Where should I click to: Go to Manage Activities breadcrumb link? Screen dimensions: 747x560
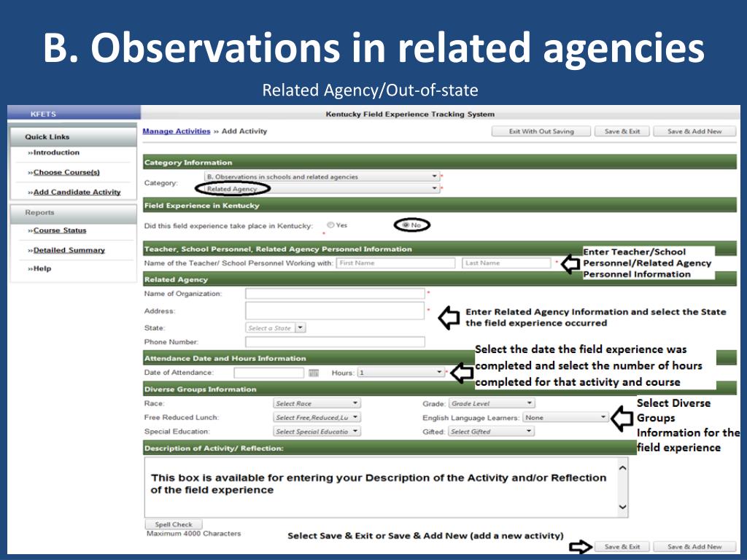click(x=177, y=131)
